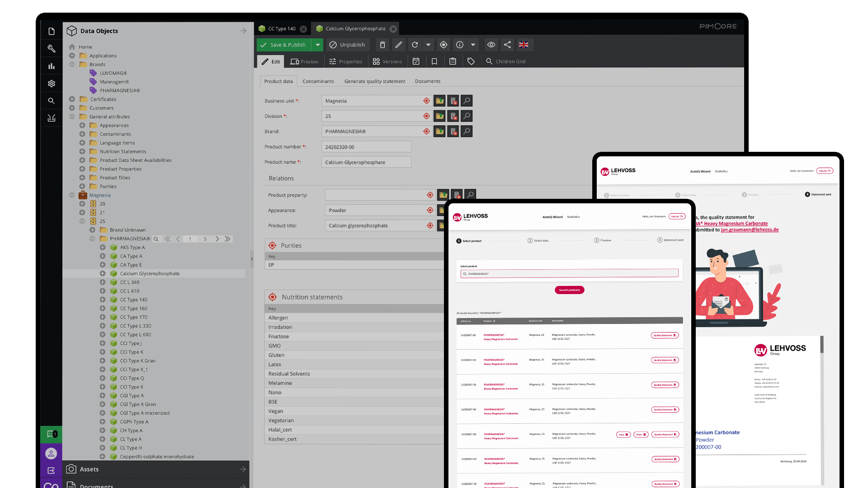Expand the Applications folder in tree
The width and height of the screenshot is (868, 488).
tap(72, 56)
